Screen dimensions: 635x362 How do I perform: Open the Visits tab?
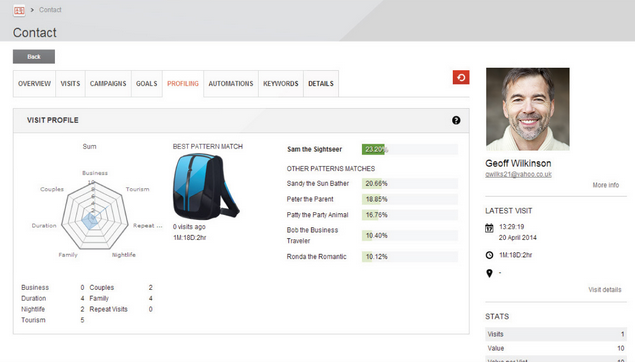coord(70,84)
